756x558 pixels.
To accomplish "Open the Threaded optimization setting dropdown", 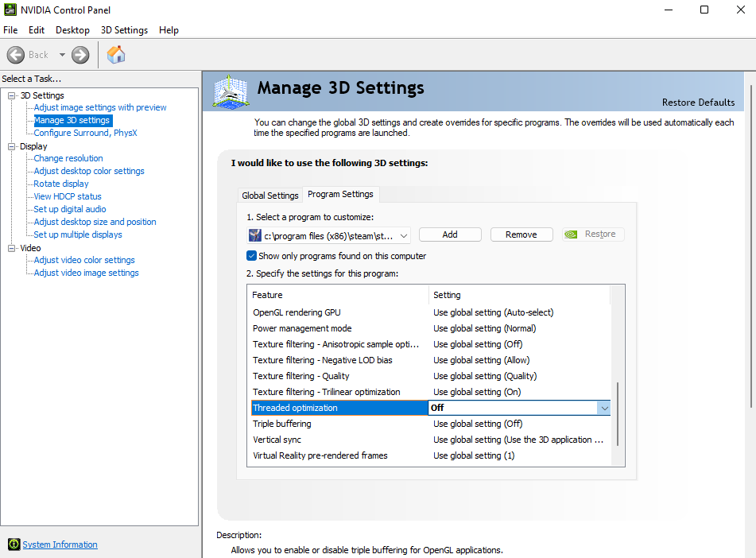I will pyautogui.click(x=604, y=408).
